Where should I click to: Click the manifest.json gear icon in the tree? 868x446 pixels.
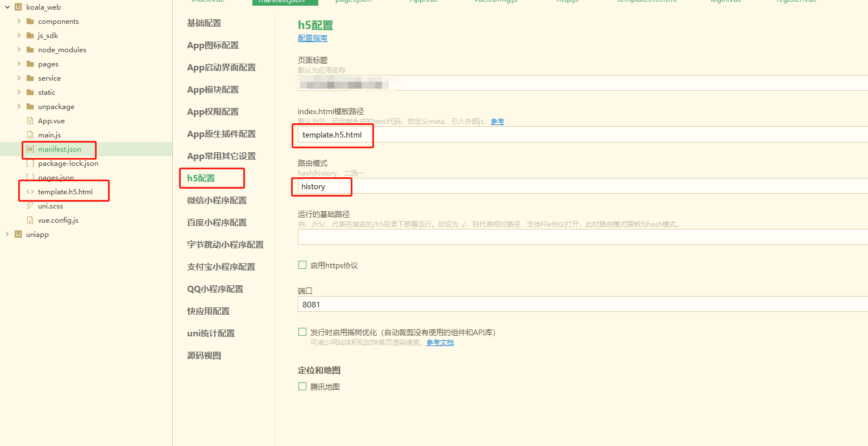30,149
